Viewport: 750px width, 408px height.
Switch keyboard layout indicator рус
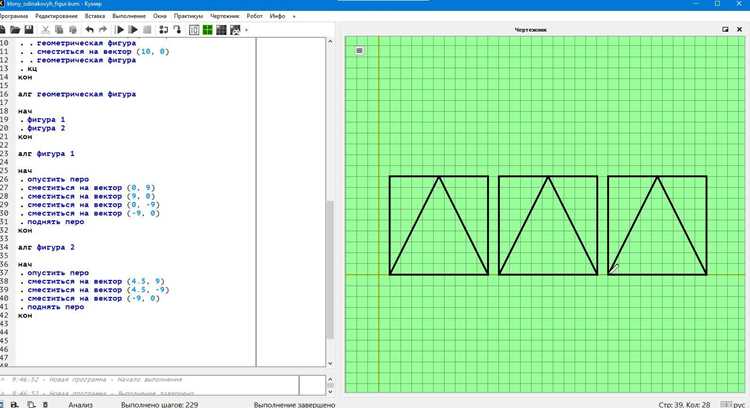[733, 405]
